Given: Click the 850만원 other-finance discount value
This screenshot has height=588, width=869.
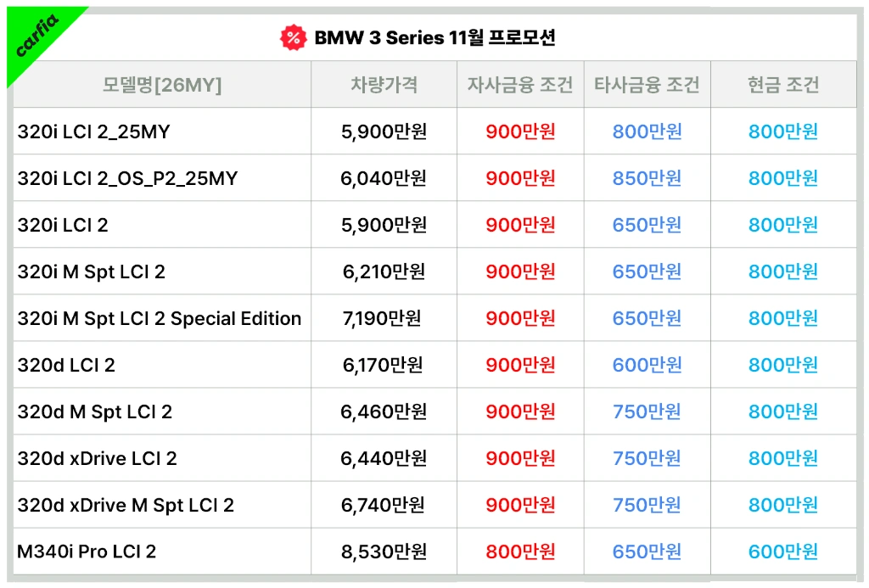Looking at the screenshot, I should click(647, 178).
